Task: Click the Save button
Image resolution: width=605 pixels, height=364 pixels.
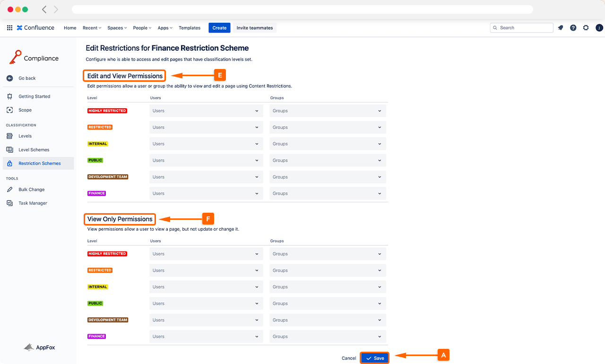Action: [375, 358]
